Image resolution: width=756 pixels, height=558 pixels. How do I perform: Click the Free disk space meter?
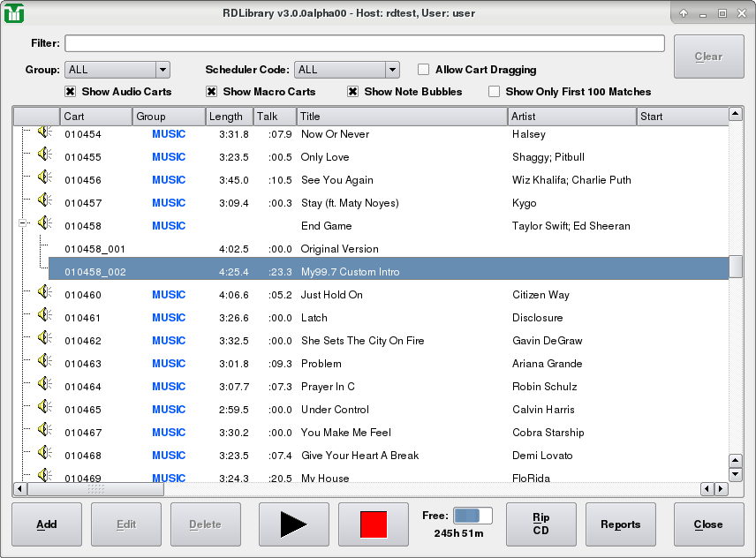(x=472, y=516)
